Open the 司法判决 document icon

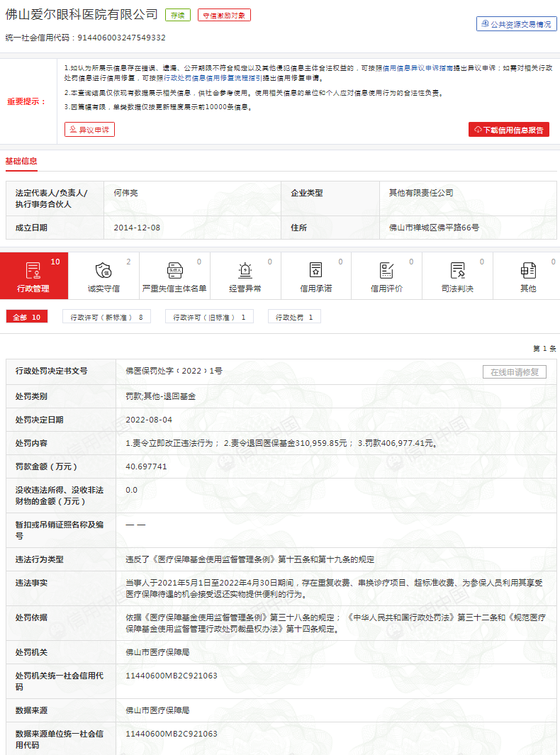pos(457,271)
